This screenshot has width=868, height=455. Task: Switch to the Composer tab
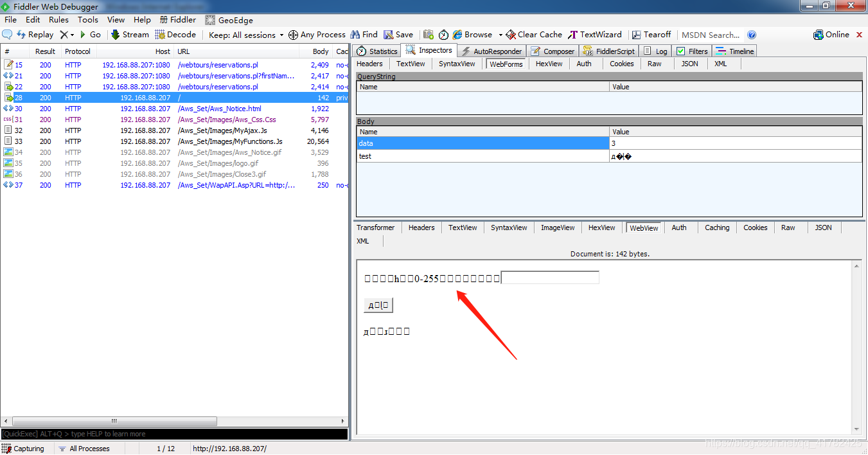[553, 51]
